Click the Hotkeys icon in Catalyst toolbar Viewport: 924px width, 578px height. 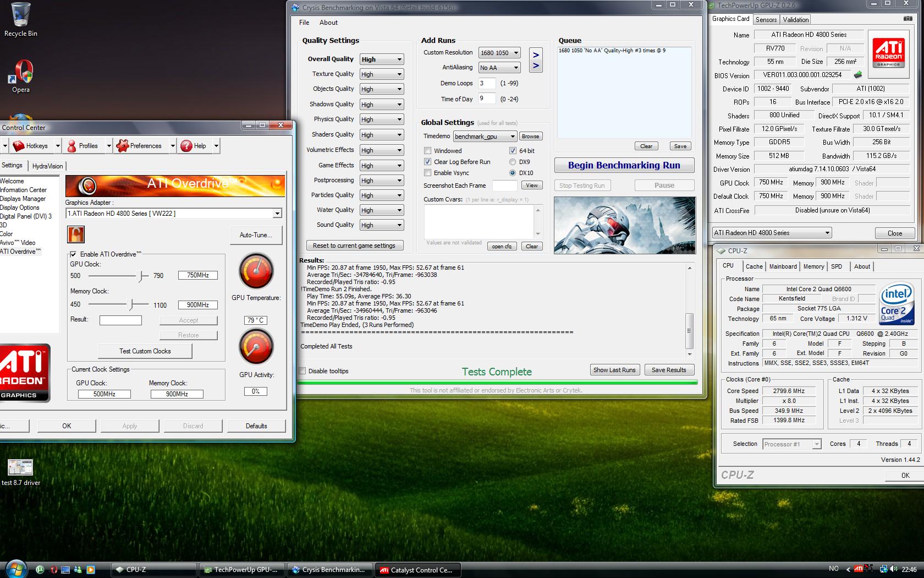tap(19, 146)
